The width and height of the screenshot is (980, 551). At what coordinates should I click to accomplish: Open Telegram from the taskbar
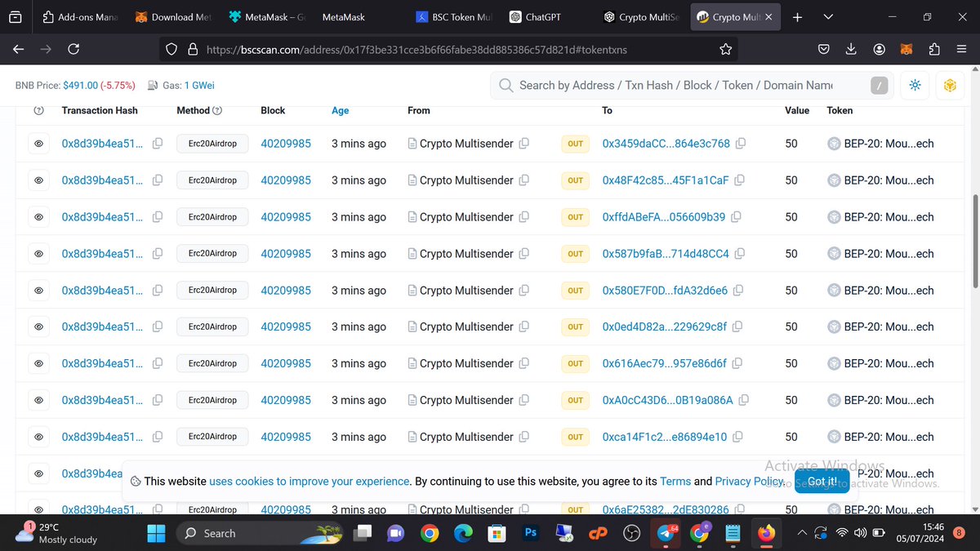point(666,533)
